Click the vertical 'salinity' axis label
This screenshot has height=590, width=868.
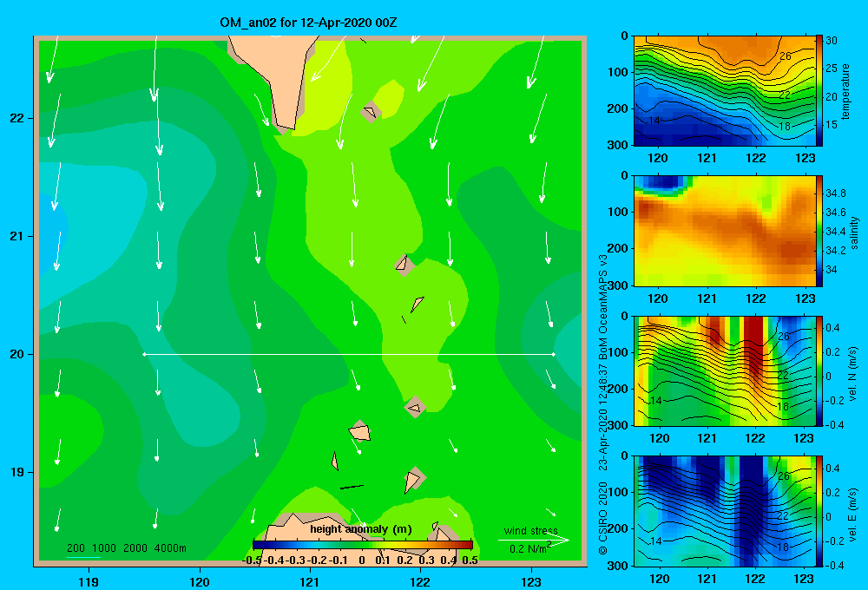point(854,233)
